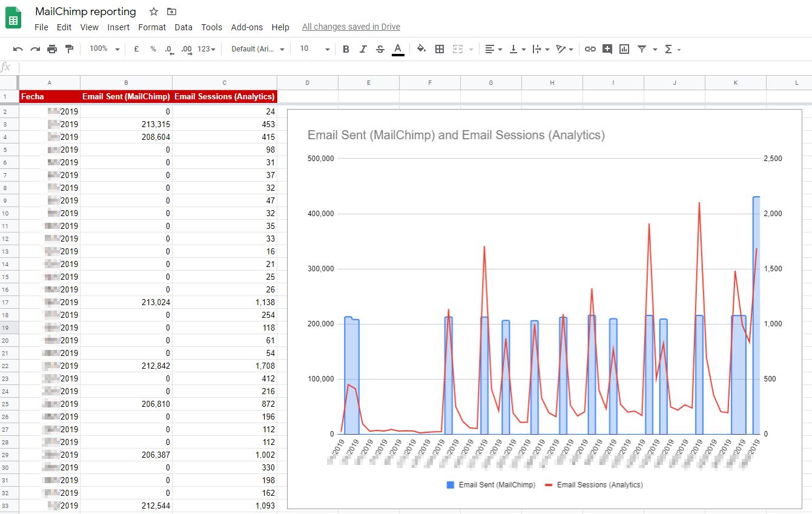812x514 pixels.
Task: Format as currency with pound icon
Action: point(136,49)
